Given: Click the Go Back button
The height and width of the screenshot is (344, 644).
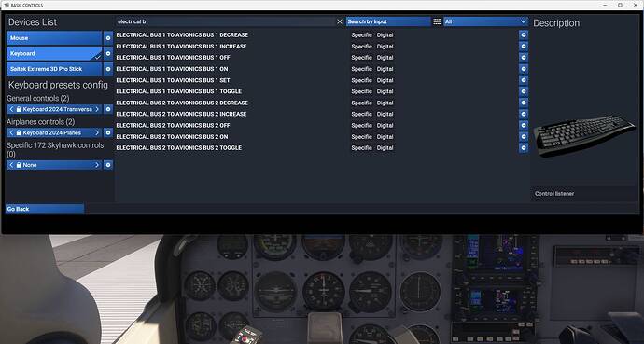Looking at the screenshot, I should (45, 209).
